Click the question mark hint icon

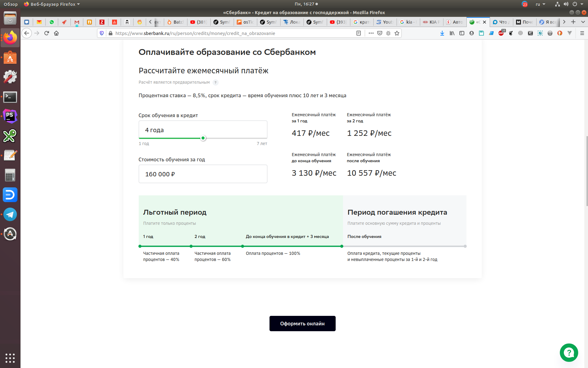(215, 82)
